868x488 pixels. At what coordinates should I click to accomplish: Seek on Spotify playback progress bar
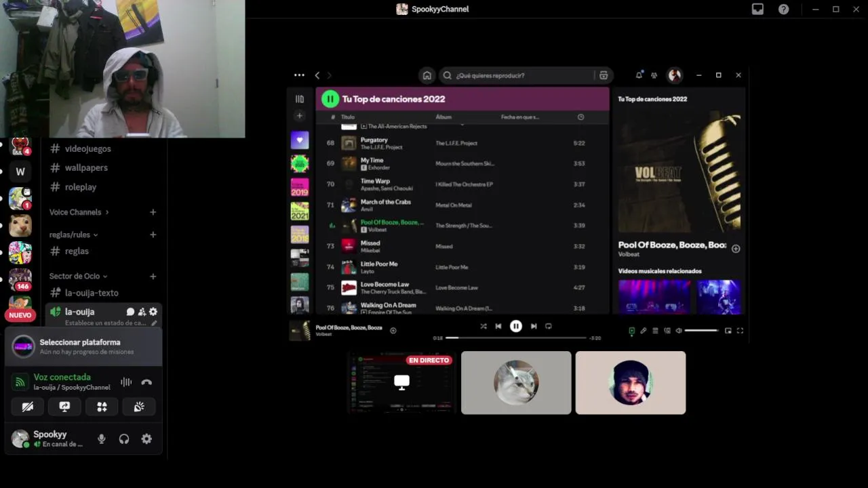[x=516, y=338]
